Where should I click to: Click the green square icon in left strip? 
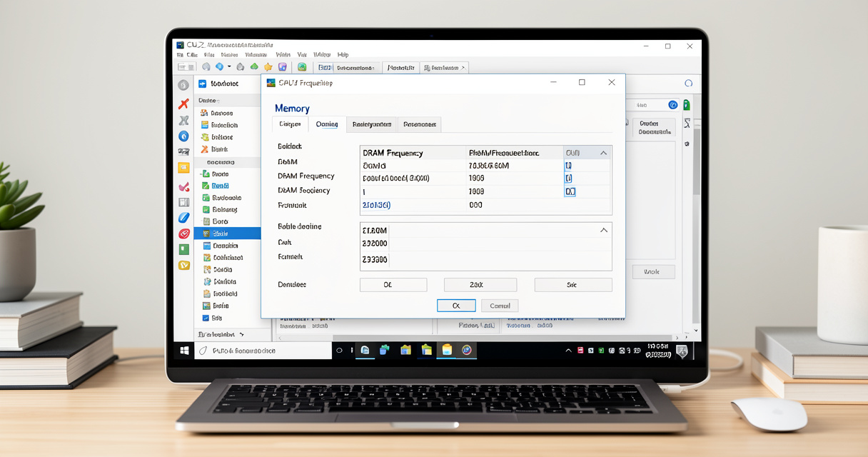pyautogui.click(x=183, y=249)
